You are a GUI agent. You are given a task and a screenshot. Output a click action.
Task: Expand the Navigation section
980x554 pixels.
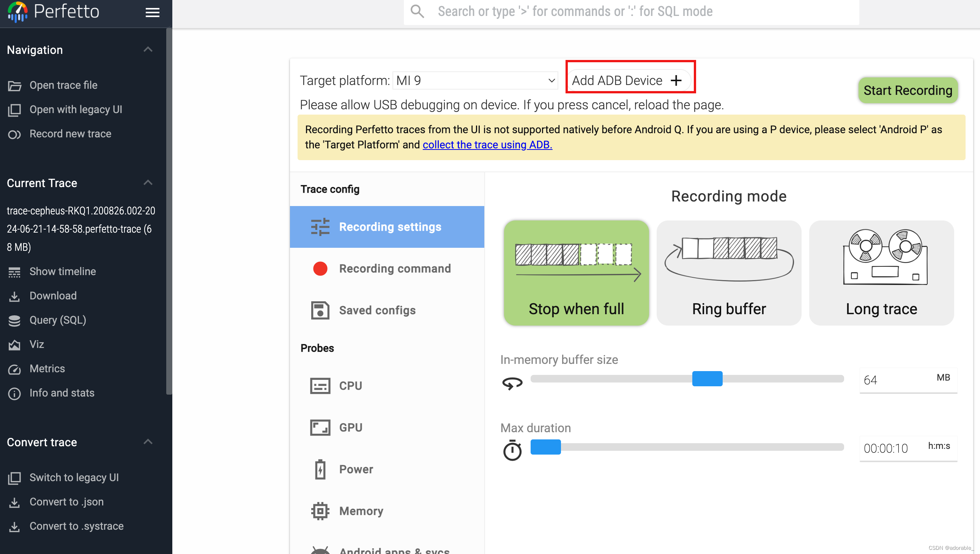point(150,49)
